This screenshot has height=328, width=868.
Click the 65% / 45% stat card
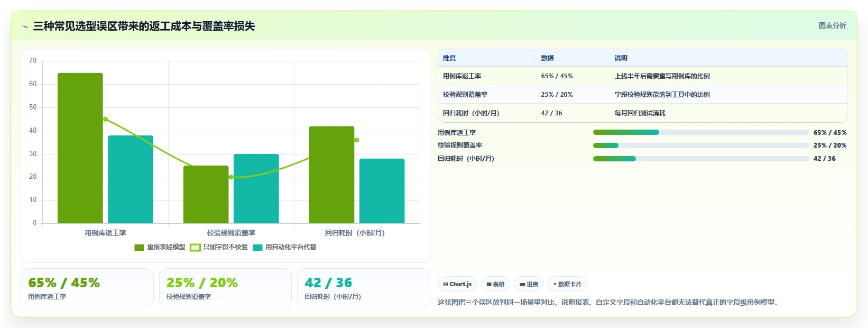pyautogui.click(x=87, y=288)
